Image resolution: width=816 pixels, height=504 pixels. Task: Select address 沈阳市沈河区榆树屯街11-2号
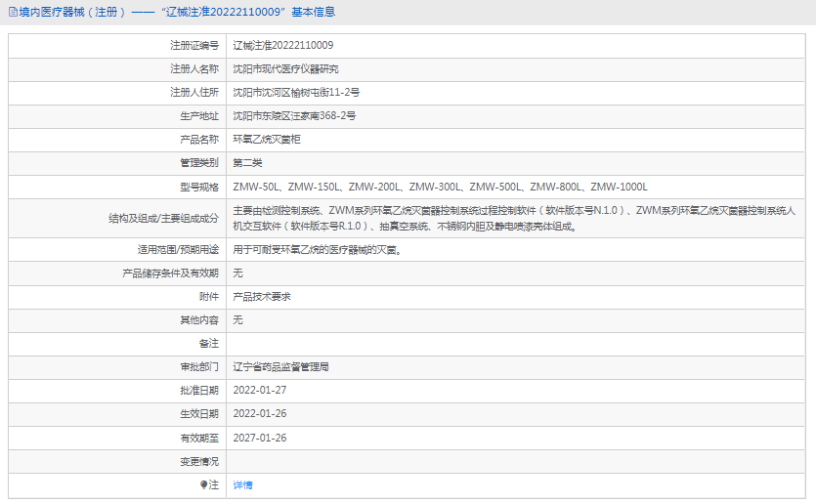(x=296, y=92)
